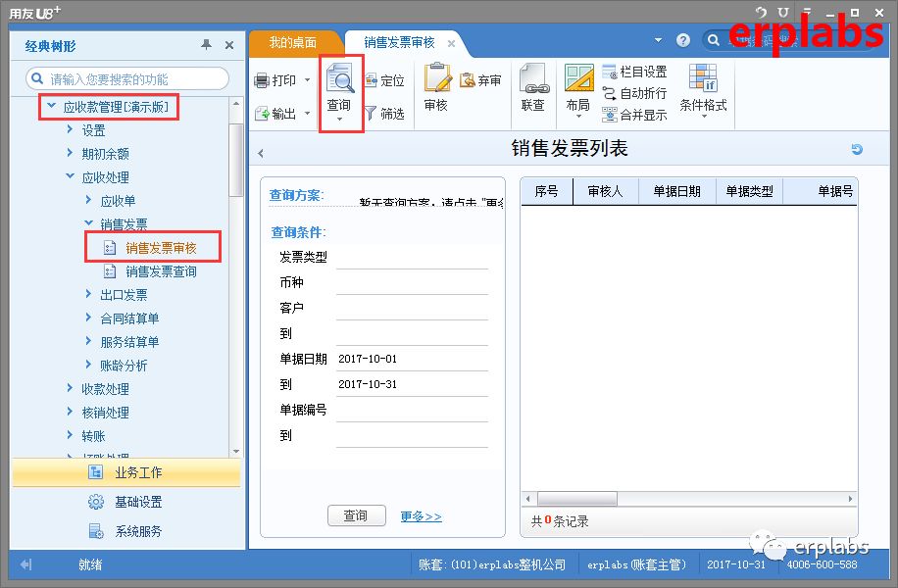
Task: Expand the 出口发票 tree node
Action: (88, 294)
